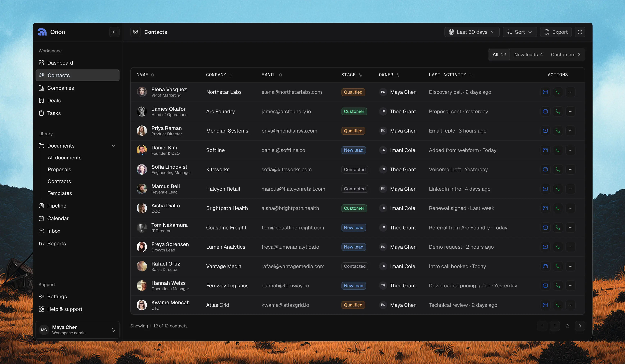Open more actions for Hannah Weiss
This screenshot has height=364, width=625.
coord(570,285)
